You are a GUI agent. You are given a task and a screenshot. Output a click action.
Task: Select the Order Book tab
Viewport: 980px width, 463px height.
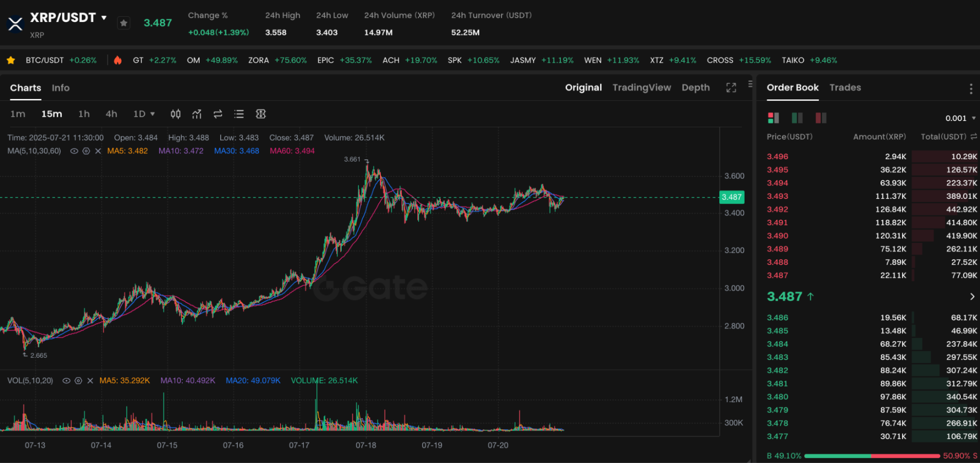(x=793, y=87)
